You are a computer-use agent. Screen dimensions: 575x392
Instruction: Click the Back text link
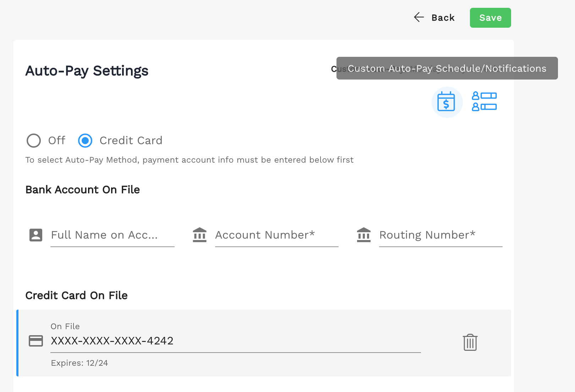(443, 18)
